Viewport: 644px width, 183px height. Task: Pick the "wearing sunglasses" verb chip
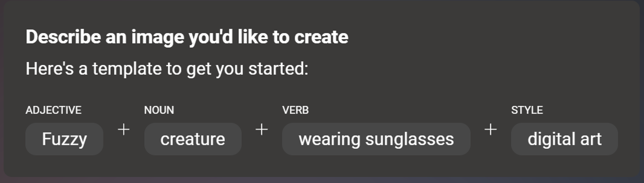[376, 139]
